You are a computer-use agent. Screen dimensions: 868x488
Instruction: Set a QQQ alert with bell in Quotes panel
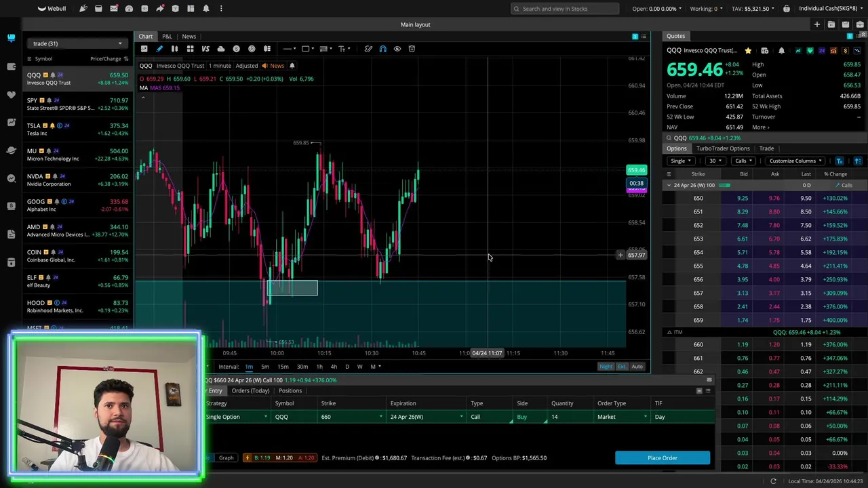[781, 51]
